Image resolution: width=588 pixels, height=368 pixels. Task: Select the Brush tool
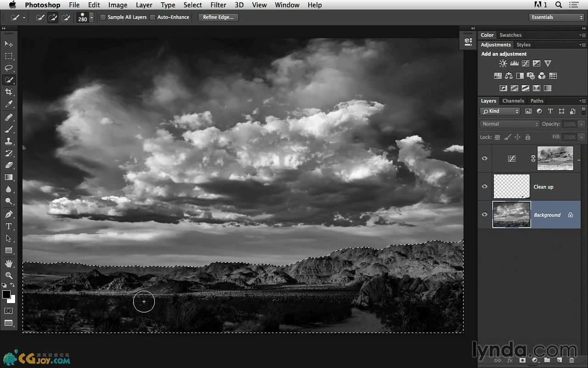9,129
